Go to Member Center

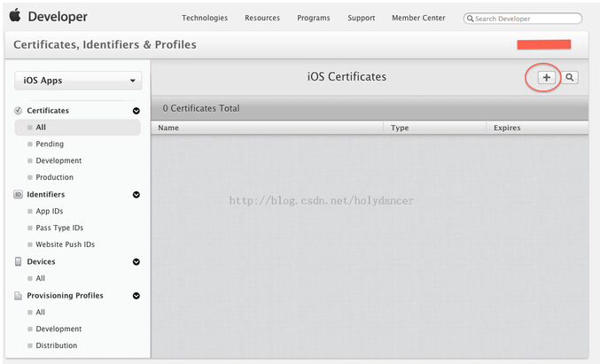(418, 18)
